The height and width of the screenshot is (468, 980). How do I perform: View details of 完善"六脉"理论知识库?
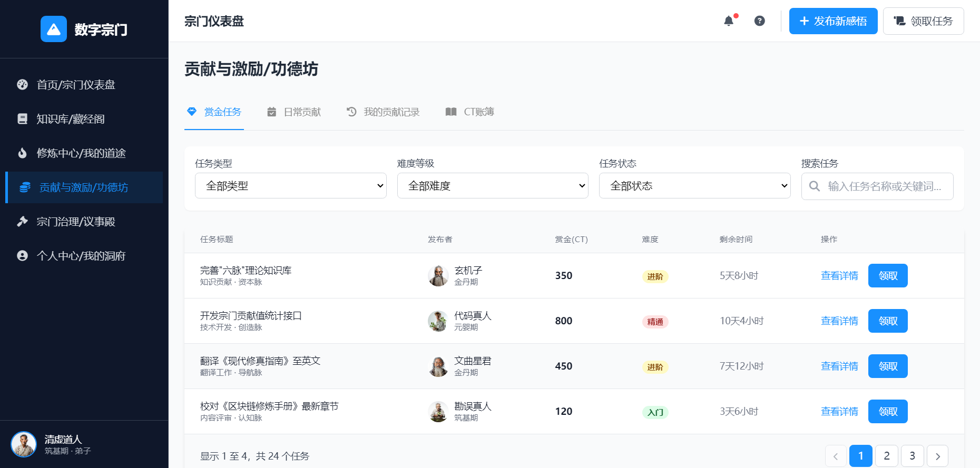[839, 276]
